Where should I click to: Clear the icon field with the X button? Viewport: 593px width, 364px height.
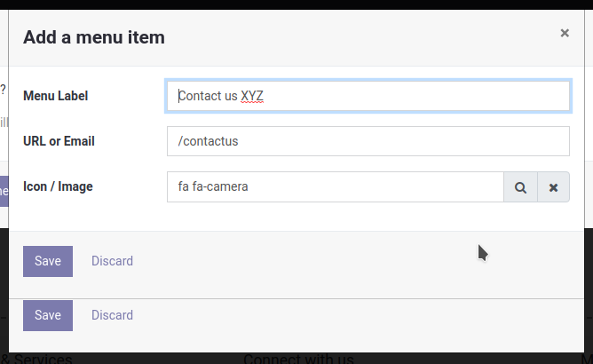point(553,187)
